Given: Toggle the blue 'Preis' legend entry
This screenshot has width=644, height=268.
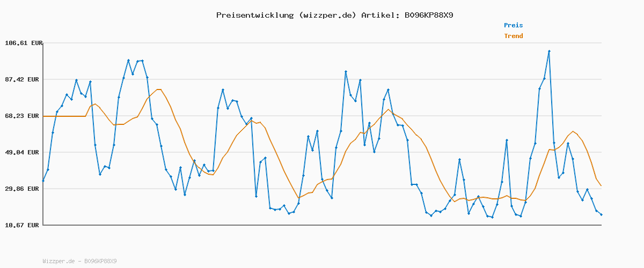Looking at the screenshot, I should 513,25.
